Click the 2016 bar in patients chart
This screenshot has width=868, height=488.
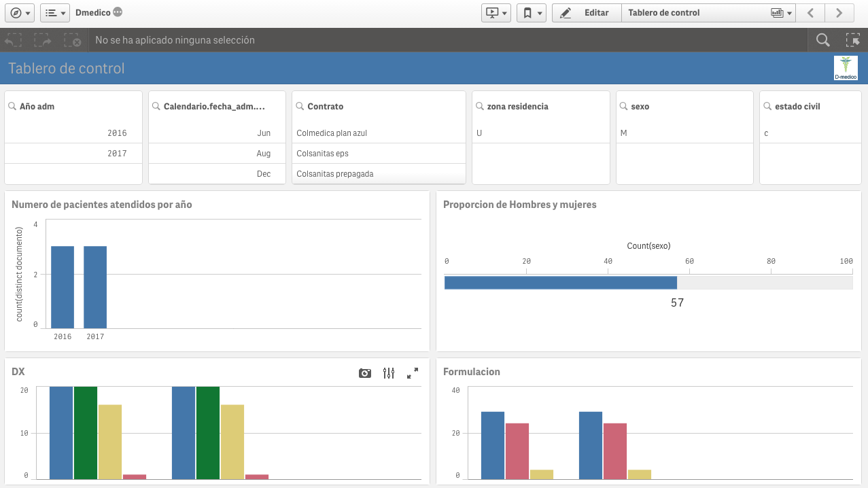63,287
